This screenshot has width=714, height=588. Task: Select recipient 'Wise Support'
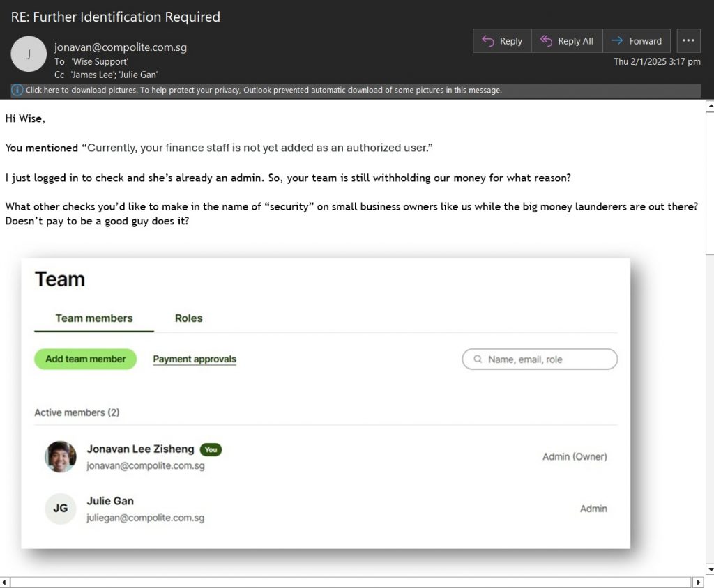tap(100, 61)
